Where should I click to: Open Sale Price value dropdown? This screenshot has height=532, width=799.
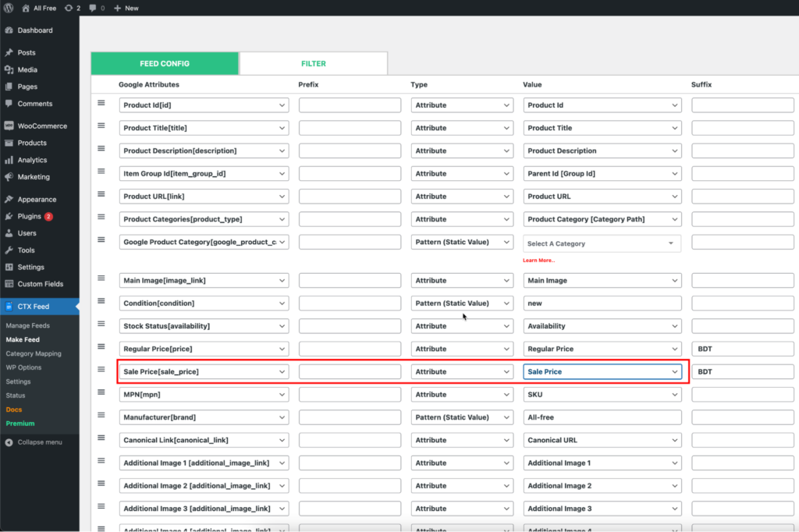pyautogui.click(x=602, y=372)
